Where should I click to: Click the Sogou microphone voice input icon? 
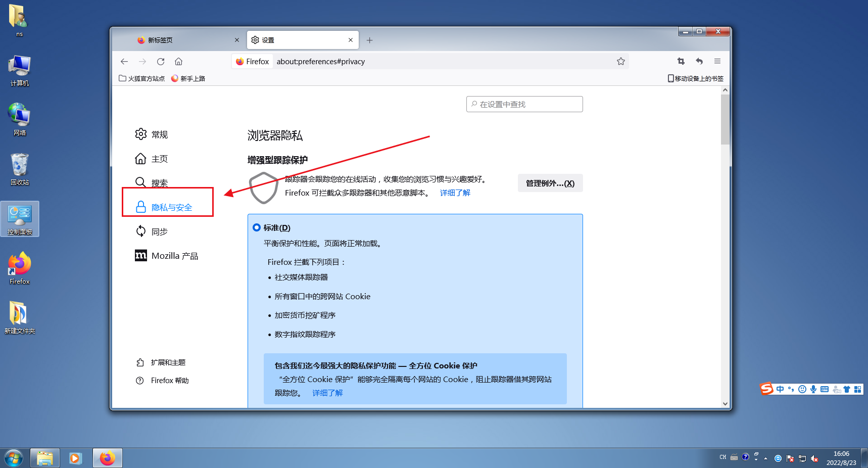pos(813,389)
